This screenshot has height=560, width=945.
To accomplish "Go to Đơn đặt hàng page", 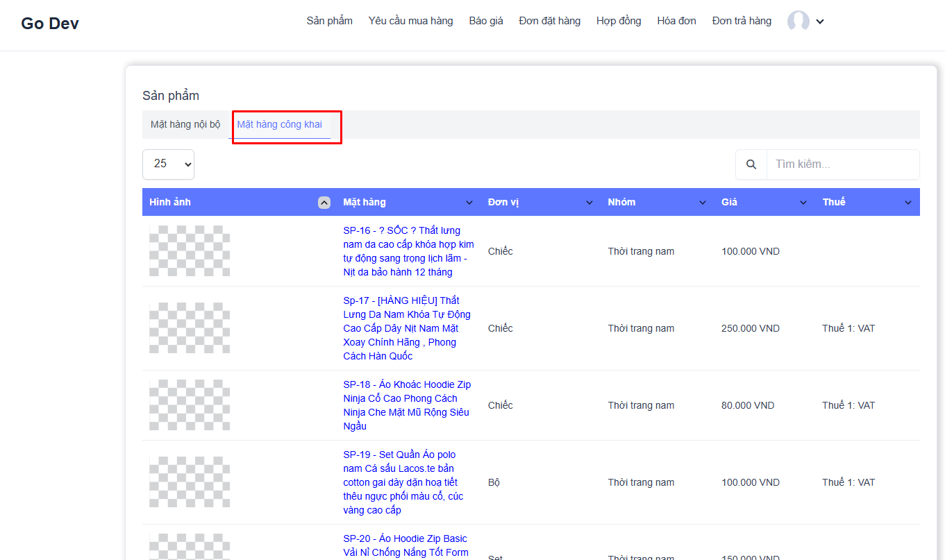I will click(549, 21).
